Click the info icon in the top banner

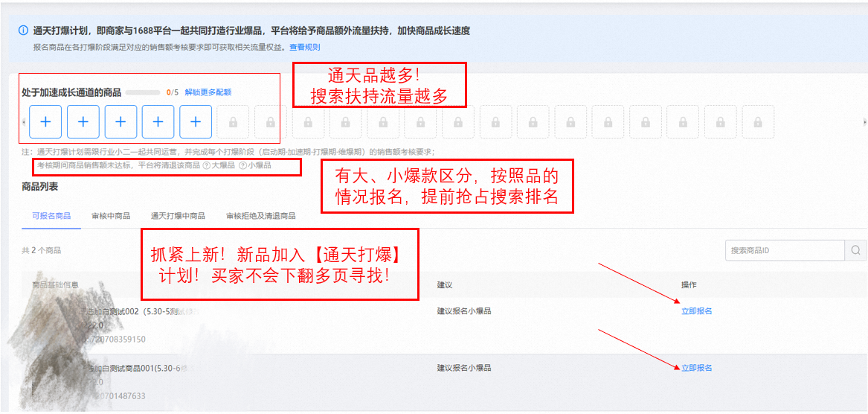(x=24, y=31)
